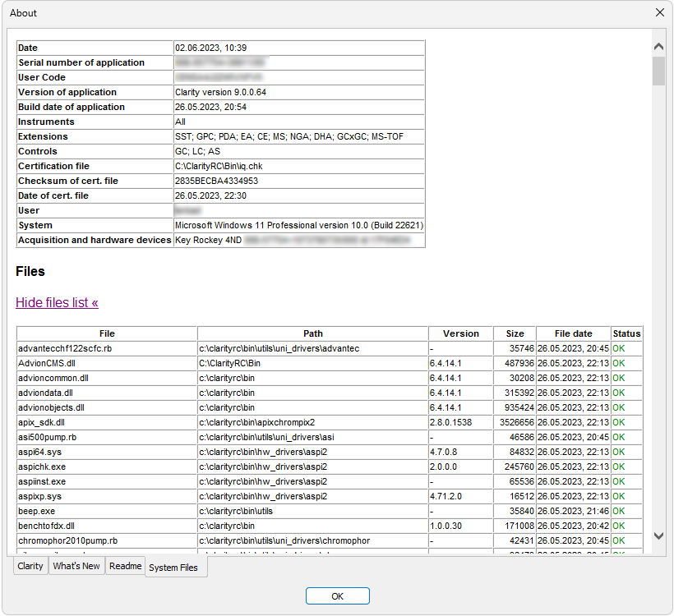Viewport: 674px width, 616px height.
Task: Select the AdvionCMS.dll file entry
Action: coord(46,363)
